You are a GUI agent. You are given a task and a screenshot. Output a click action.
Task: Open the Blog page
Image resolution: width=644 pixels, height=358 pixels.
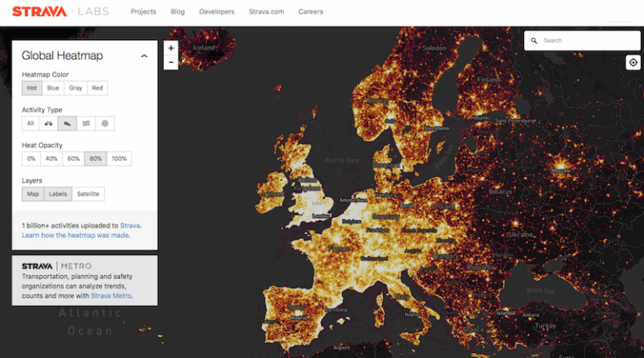178,12
